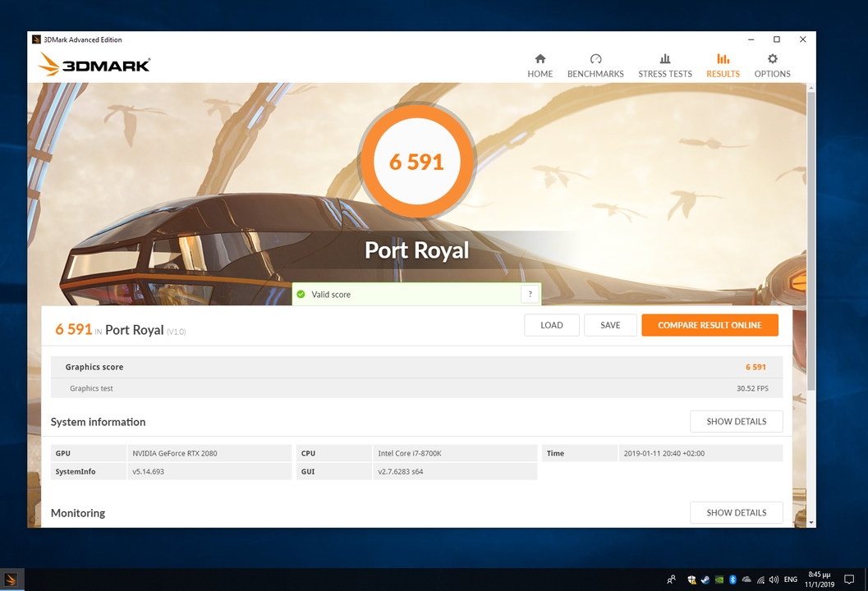Switch to Stress Tests tab

665,66
